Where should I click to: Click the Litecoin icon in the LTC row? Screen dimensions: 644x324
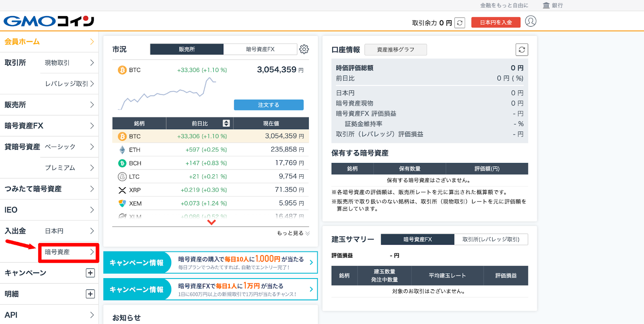pos(122,177)
